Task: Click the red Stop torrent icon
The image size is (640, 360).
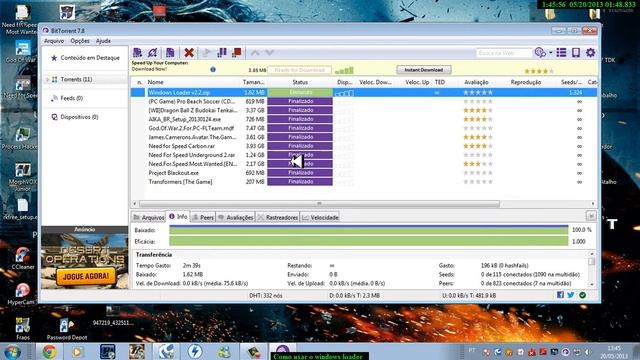Action: [x=237, y=53]
